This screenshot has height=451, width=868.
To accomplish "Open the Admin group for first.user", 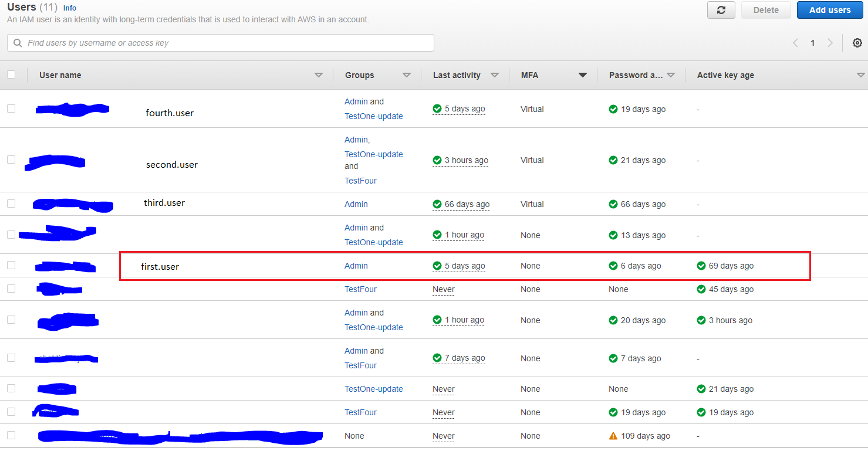I will point(356,265).
